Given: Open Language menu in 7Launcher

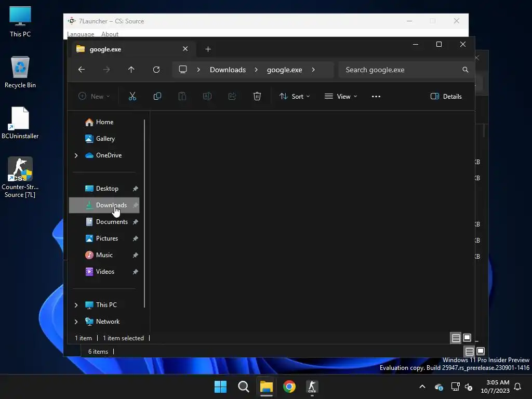Looking at the screenshot, I should (x=81, y=34).
